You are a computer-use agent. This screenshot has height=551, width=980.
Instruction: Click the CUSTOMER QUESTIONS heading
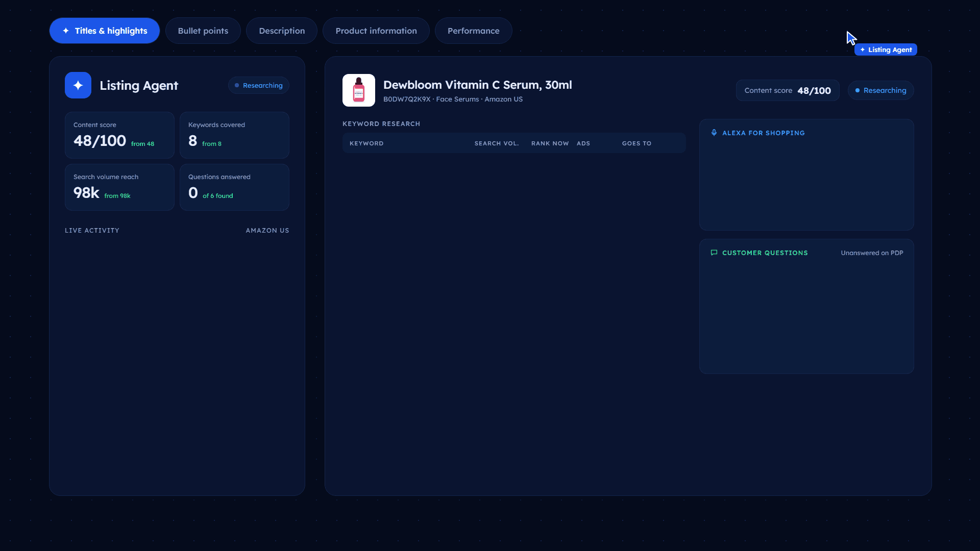pos(765,253)
